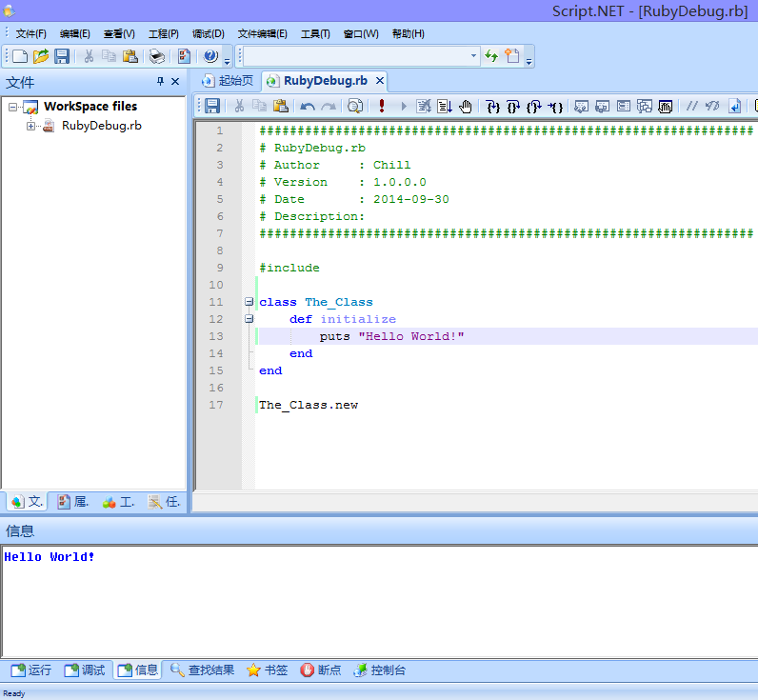Viewport: 758px width, 700px height.
Task: Open the main toolbar combo box dropdown
Action: tap(473, 56)
